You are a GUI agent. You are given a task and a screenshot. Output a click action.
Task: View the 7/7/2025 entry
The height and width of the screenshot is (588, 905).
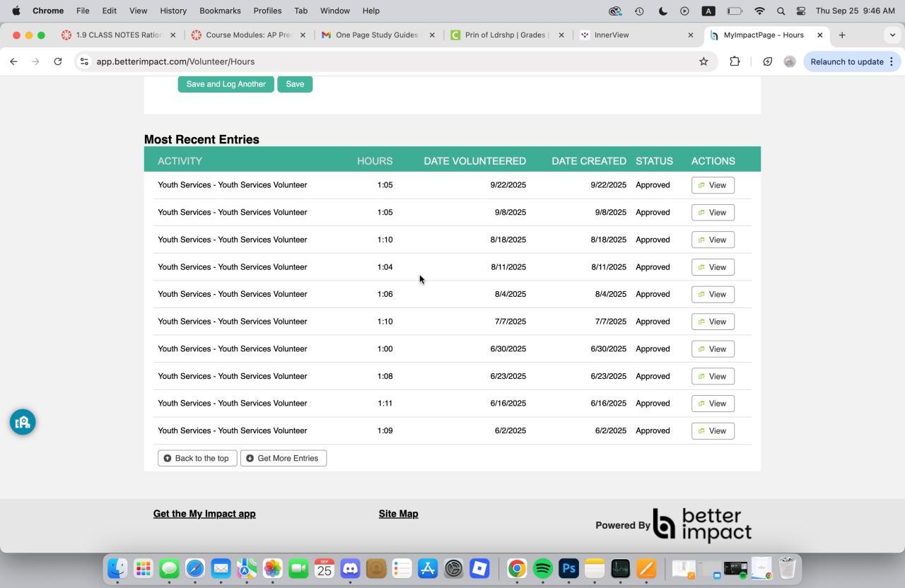[x=713, y=322]
